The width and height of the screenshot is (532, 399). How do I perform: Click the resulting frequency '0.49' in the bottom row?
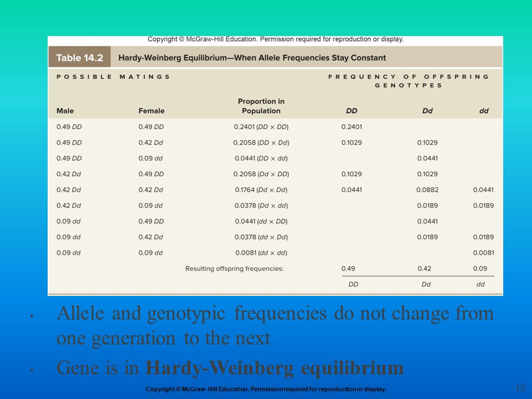coord(348,268)
